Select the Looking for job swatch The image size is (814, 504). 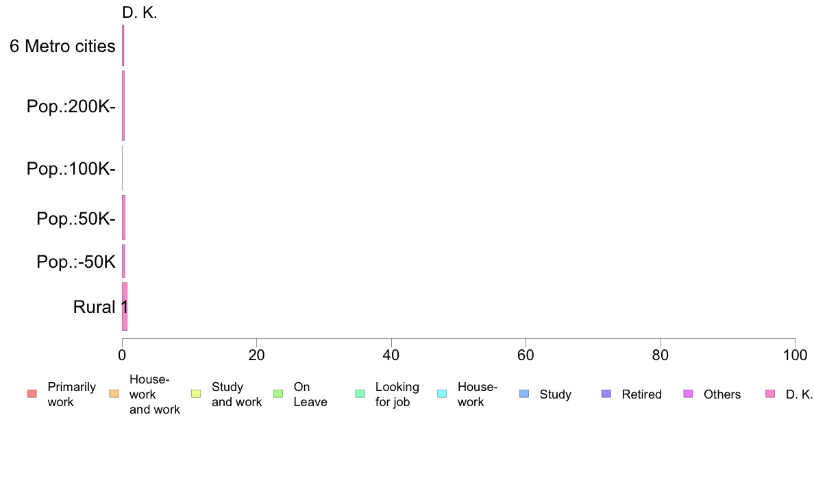(360, 394)
